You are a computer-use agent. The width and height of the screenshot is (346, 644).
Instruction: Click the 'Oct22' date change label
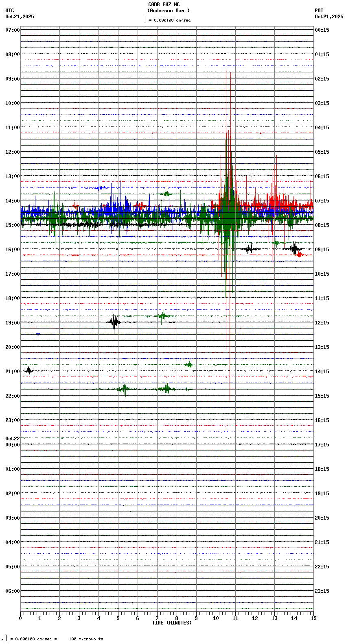[x=13, y=439]
